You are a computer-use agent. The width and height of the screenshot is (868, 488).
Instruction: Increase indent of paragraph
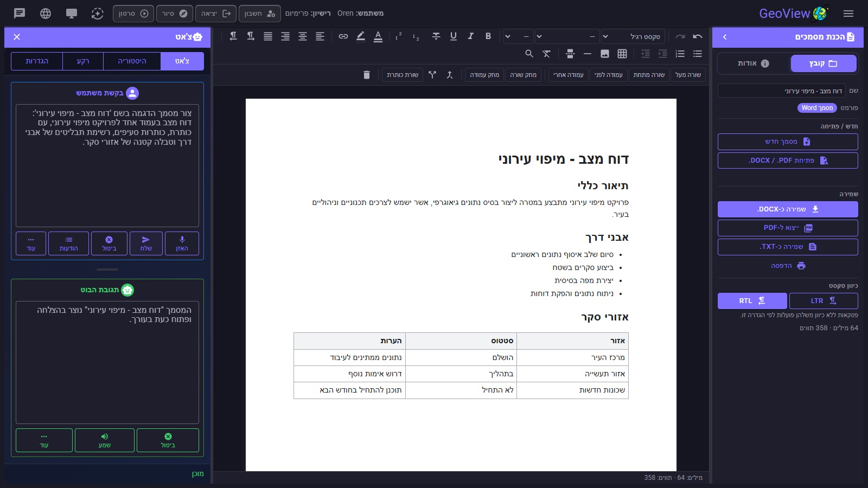coord(663,54)
